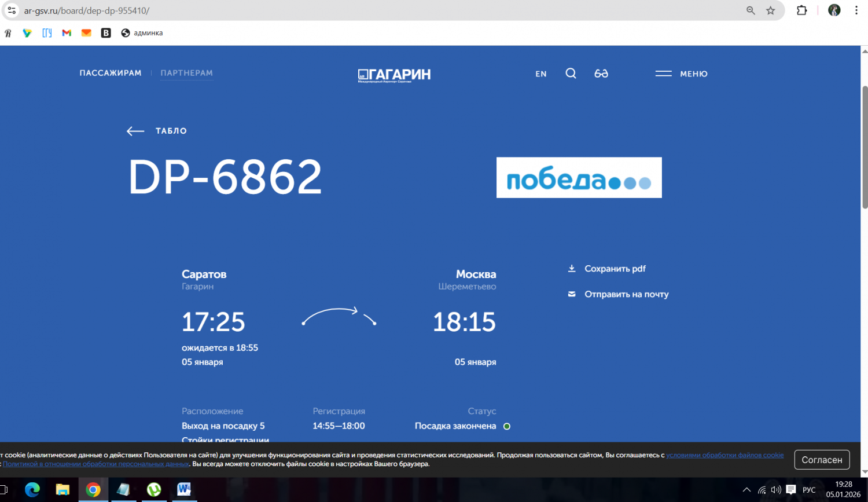Click the Гагарин airport logo
This screenshot has height=502, width=868.
[x=394, y=75]
